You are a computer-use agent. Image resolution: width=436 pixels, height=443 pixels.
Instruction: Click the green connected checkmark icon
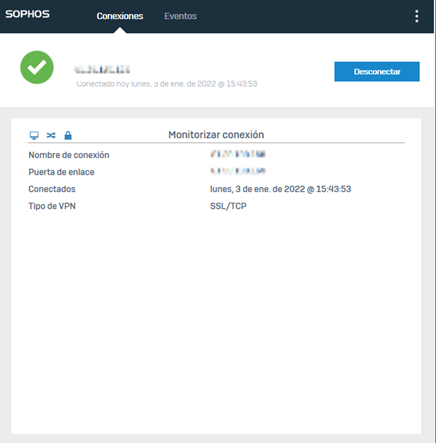[x=37, y=67]
